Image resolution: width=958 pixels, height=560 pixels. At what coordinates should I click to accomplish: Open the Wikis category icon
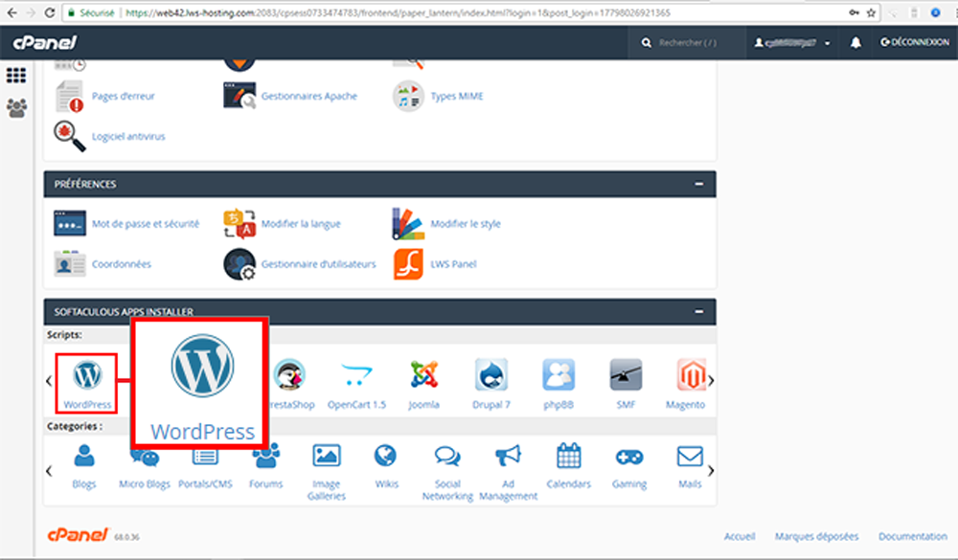[x=385, y=456]
